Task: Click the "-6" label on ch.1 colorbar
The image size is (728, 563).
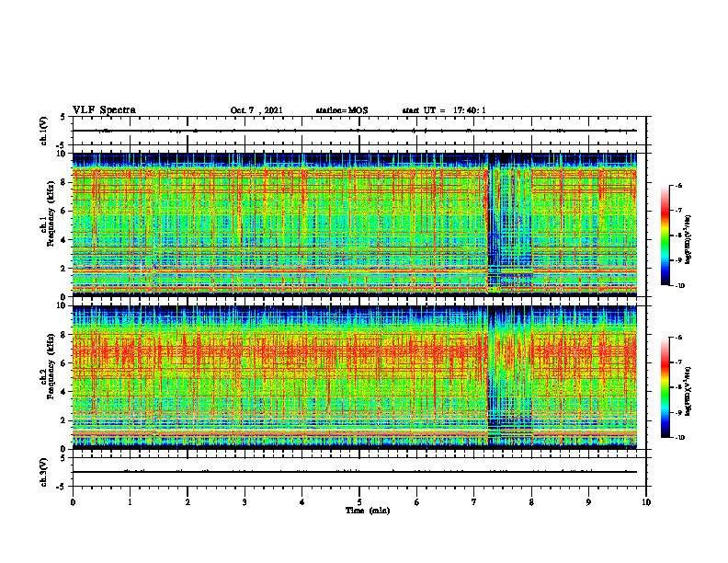Action: tap(679, 185)
